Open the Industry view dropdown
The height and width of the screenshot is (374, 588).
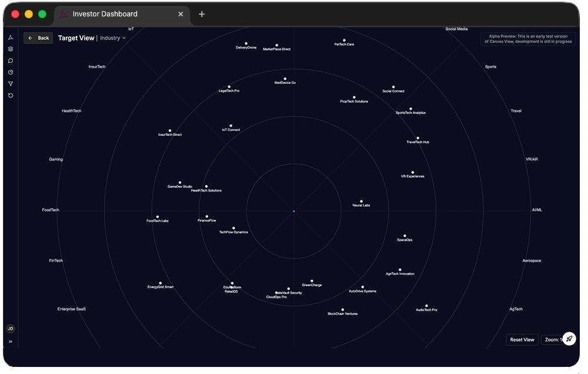point(113,38)
